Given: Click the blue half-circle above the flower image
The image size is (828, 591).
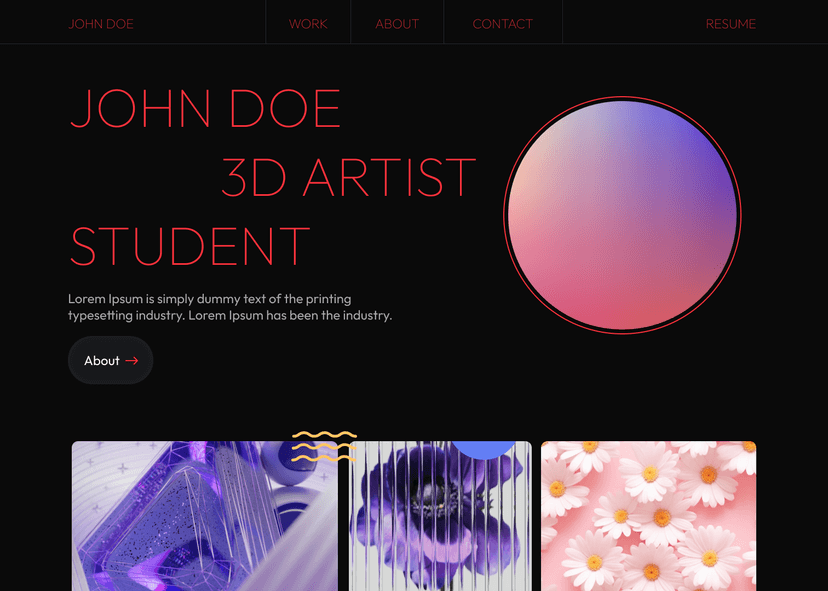Looking at the screenshot, I should [483, 450].
